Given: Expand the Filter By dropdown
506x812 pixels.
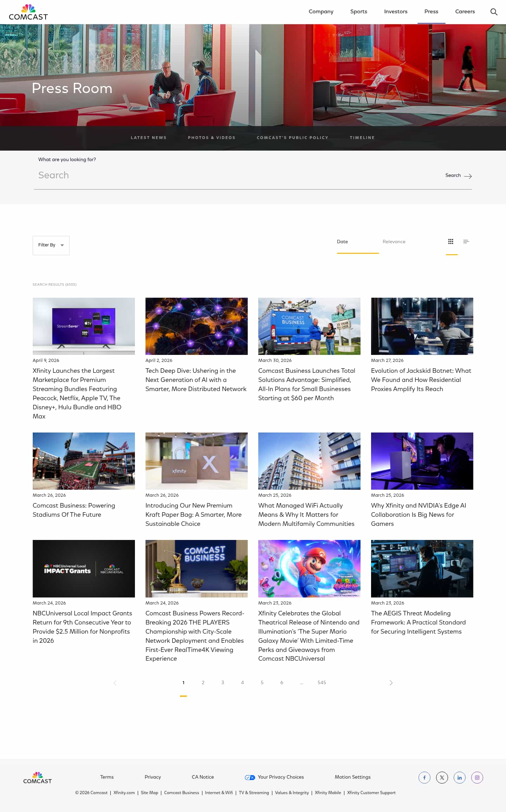Looking at the screenshot, I should [x=51, y=245].
